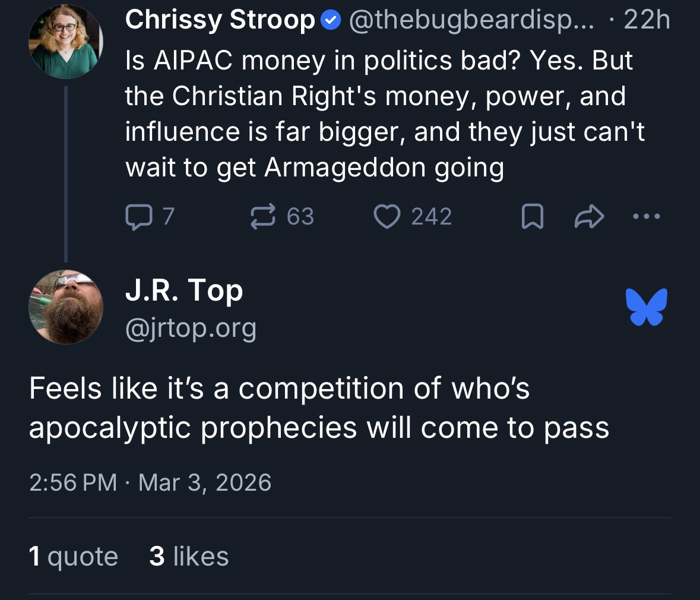Repost the AIPAC post with 63 reposts

pyautogui.click(x=264, y=217)
